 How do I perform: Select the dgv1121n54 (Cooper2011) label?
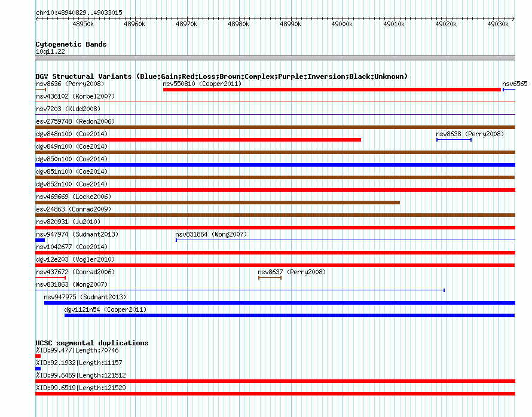pyautogui.click(x=105, y=309)
